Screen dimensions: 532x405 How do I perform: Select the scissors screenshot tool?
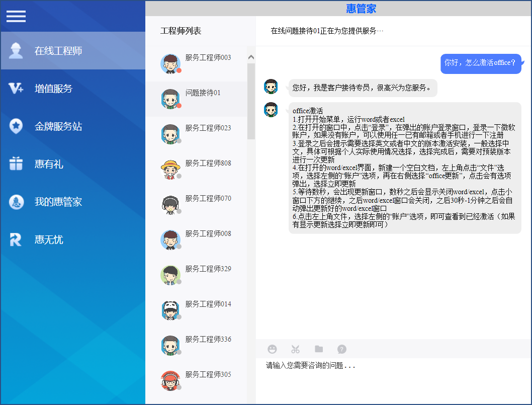295,349
